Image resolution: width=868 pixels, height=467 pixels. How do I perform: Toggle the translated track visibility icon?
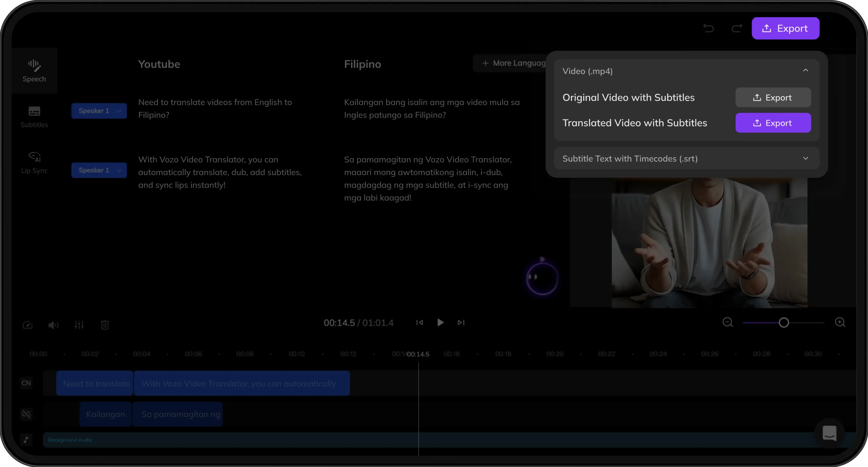[x=26, y=414]
